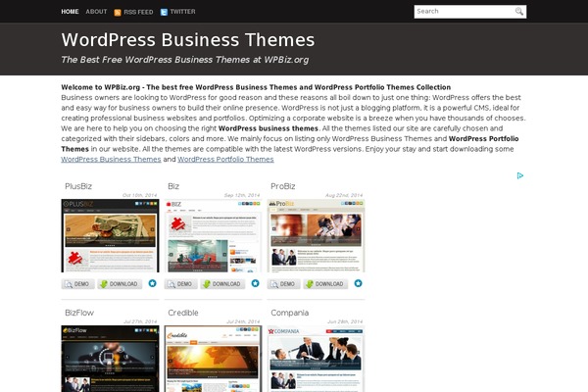Click the date 'Sep 12th, 2014'
This screenshot has height=392, width=588.
click(x=242, y=195)
